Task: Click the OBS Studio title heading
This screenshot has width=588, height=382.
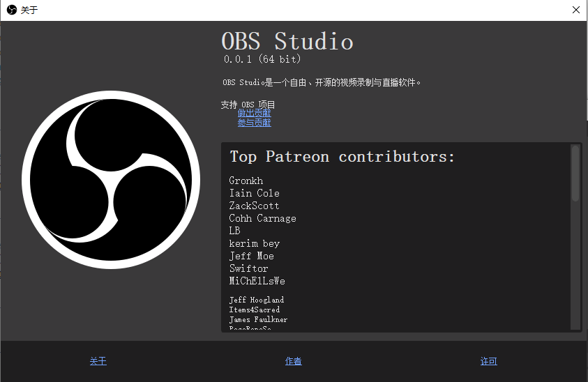Action: [x=287, y=41]
